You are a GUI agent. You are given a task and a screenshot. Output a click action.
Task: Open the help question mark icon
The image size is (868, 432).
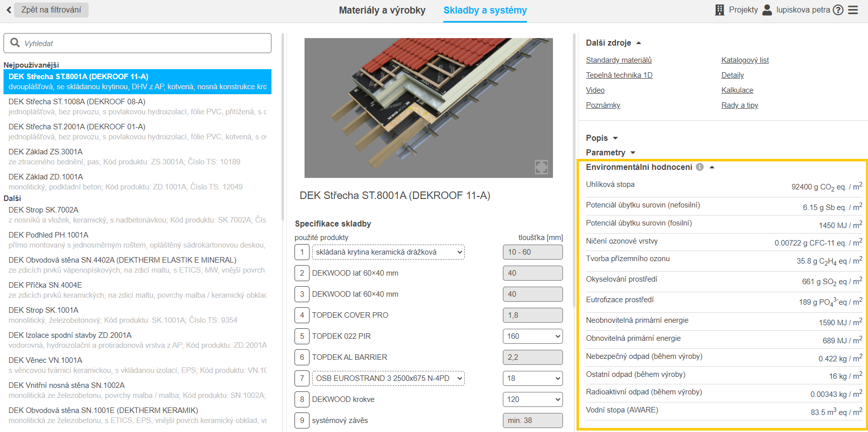click(x=838, y=10)
